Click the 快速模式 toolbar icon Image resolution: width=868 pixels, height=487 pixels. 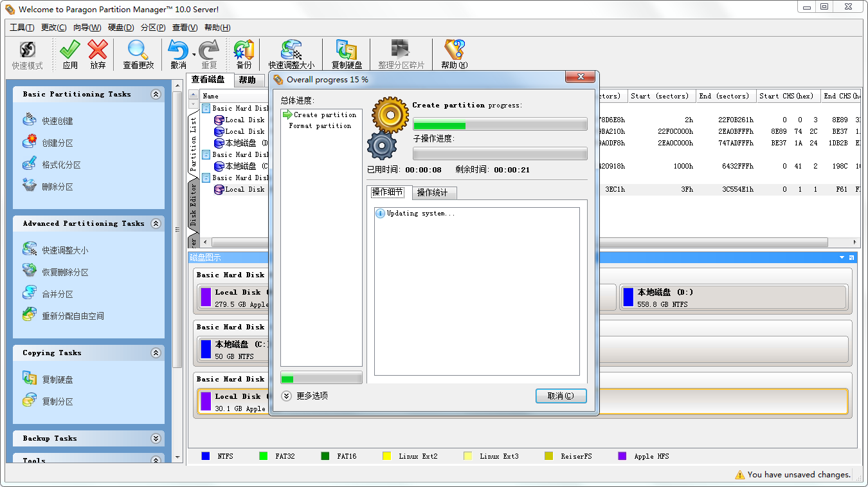[27, 51]
